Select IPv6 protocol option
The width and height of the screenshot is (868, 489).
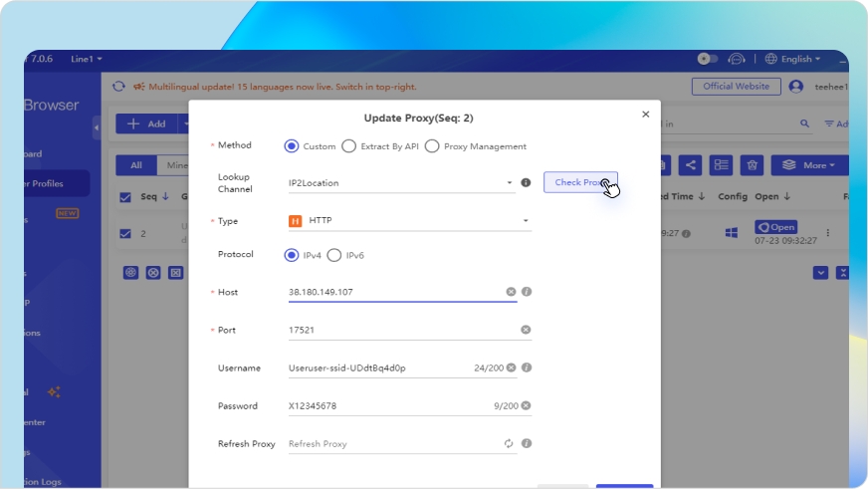click(334, 255)
